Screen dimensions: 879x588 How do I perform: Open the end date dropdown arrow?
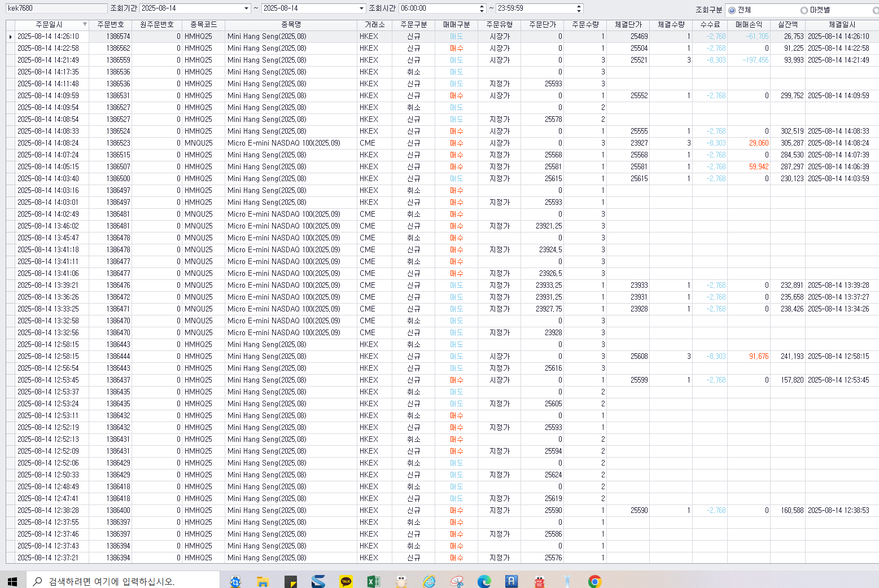pyautogui.click(x=362, y=8)
